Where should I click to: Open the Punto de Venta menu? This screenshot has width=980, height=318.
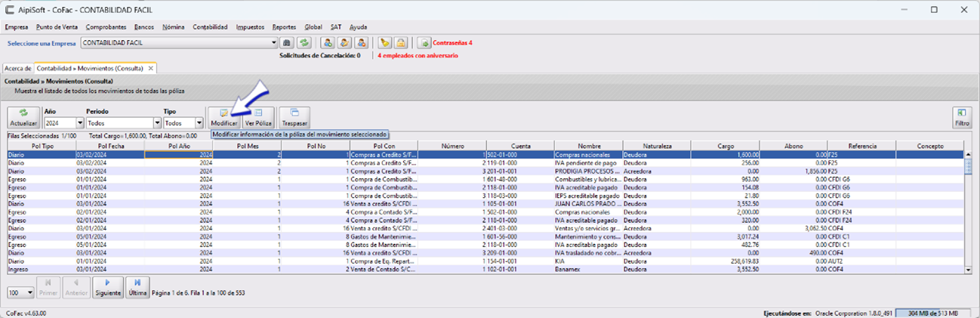tap(57, 26)
